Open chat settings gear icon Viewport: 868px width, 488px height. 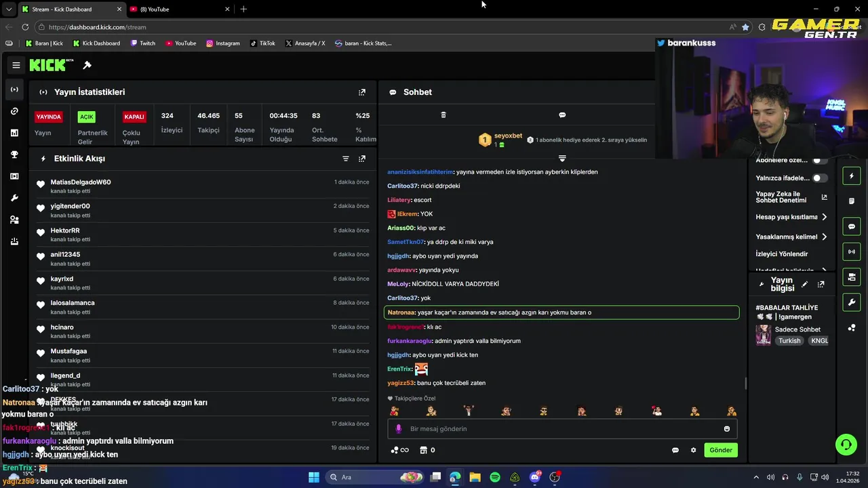[693, 450]
